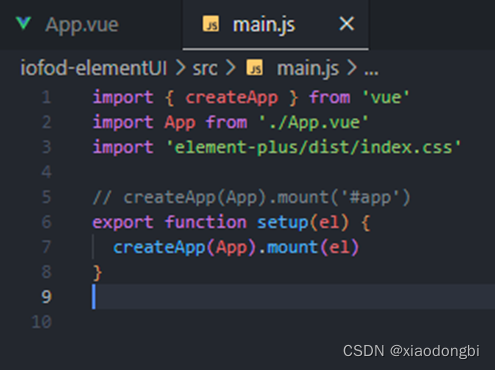Viewport: 495px width, 370px height.
Task: Click 'from' keyword on line 1
Action: click(330, 98)
